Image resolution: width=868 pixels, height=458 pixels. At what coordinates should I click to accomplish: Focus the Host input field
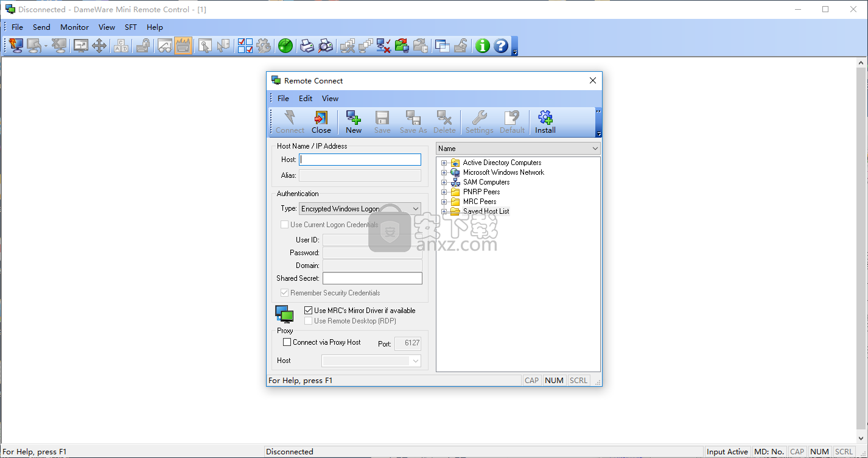[x=360, y=160]
